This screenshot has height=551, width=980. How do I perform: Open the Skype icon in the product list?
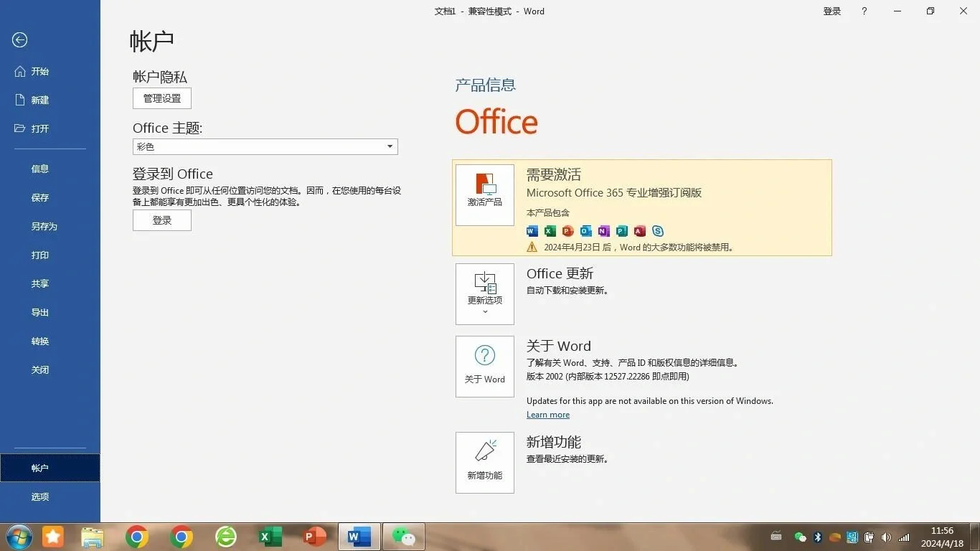coord(658,231)
